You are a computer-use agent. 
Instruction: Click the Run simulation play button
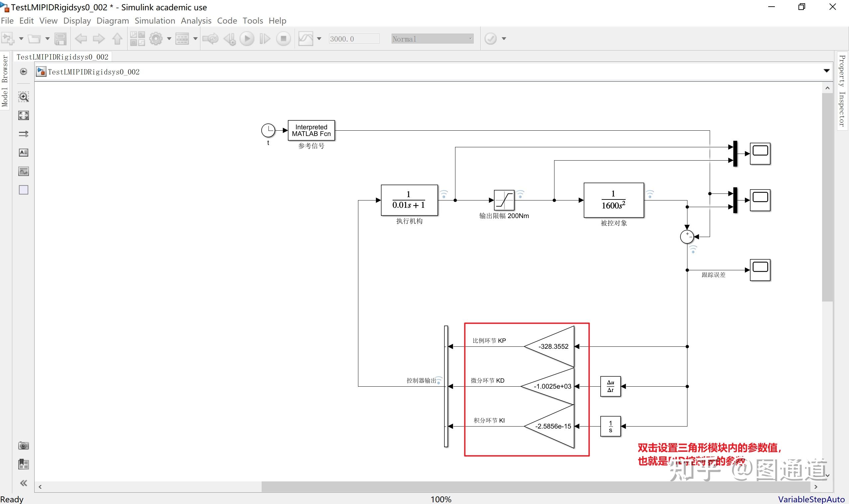coord(247,39)
